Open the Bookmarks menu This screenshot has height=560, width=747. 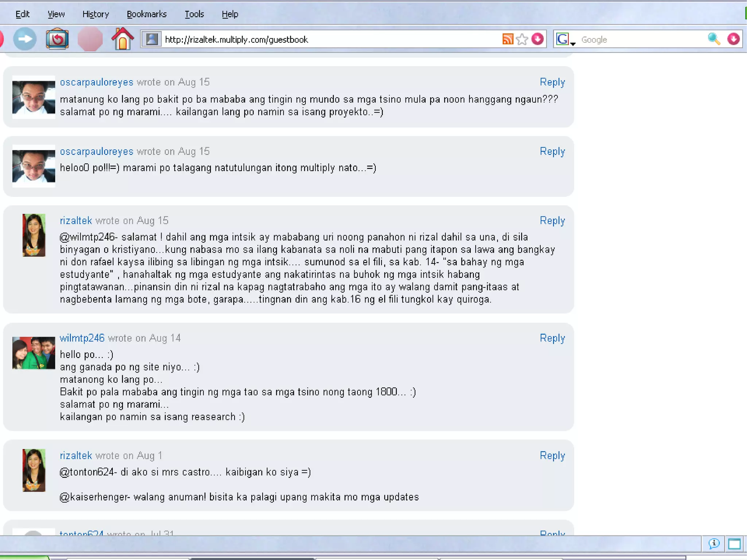click(x=147, y=14)
